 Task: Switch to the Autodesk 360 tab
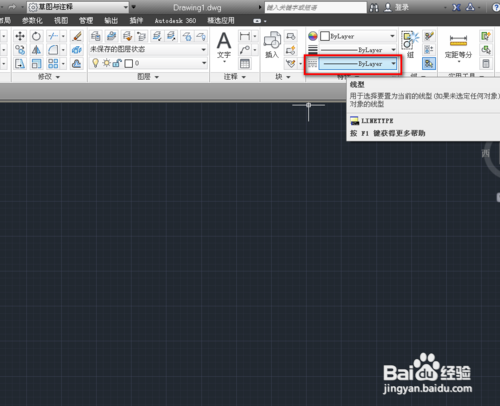coord(175,21)
